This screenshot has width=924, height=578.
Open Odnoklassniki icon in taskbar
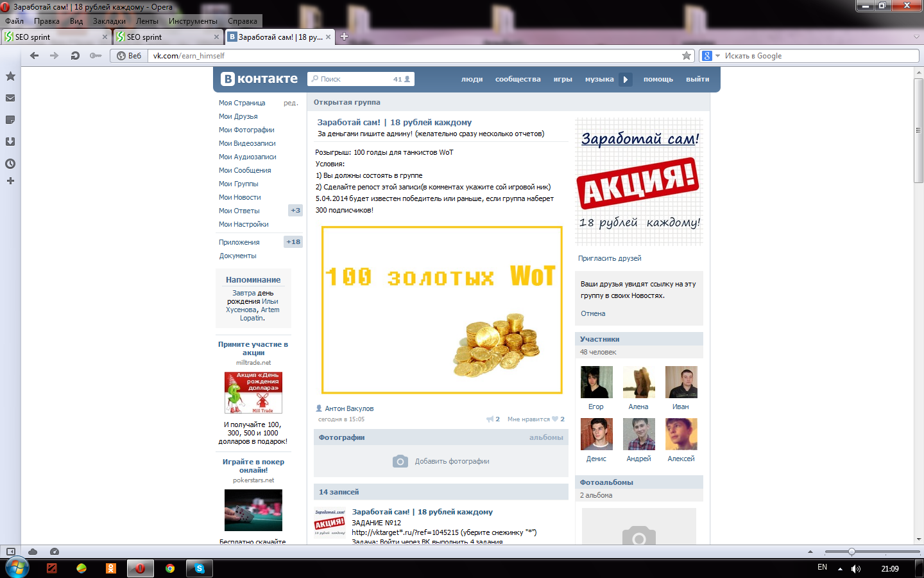(111, 568)
